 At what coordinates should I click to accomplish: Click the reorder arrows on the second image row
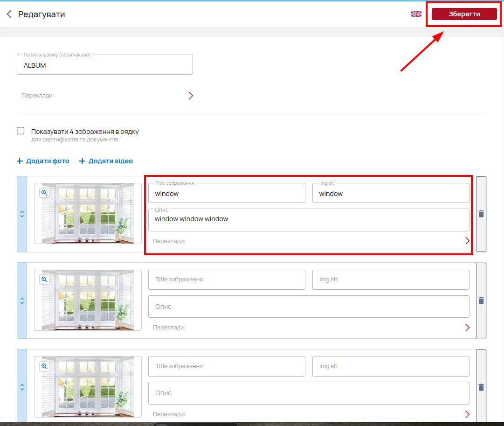(x=22, y=301)
